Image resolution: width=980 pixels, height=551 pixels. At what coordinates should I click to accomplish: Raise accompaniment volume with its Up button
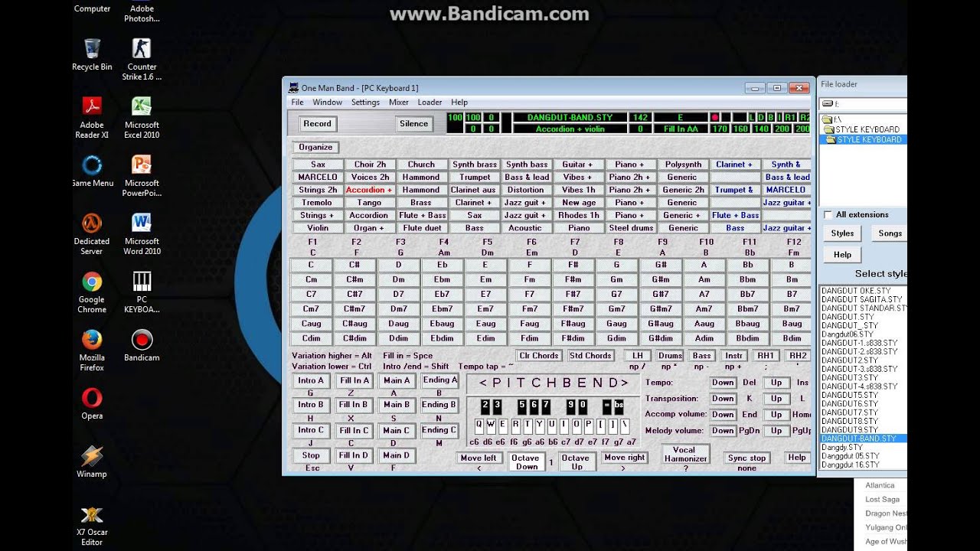[776, 415]
